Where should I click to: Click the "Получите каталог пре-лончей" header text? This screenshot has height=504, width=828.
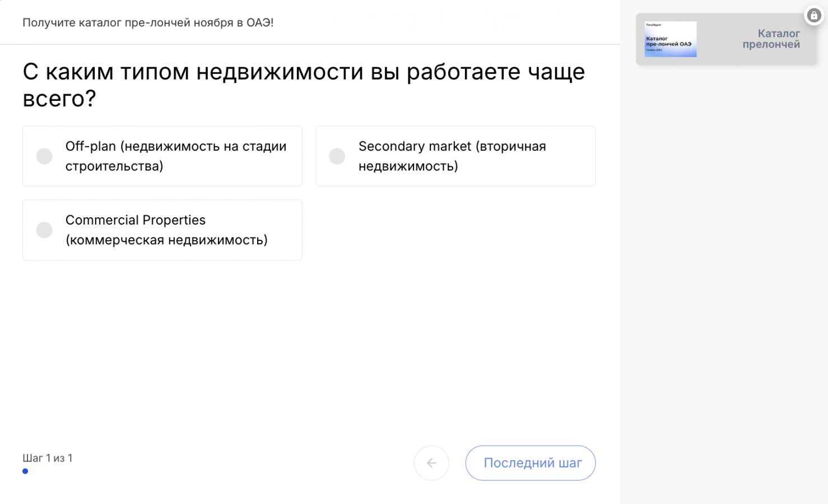pyautogui.click(x=148, y=23)
